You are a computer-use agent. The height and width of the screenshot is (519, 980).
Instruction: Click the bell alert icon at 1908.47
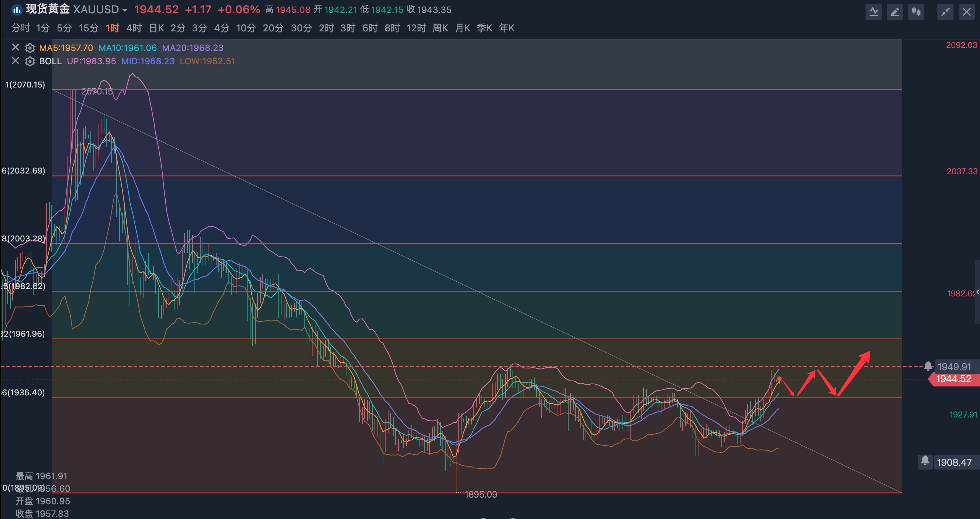click(925, 461)
